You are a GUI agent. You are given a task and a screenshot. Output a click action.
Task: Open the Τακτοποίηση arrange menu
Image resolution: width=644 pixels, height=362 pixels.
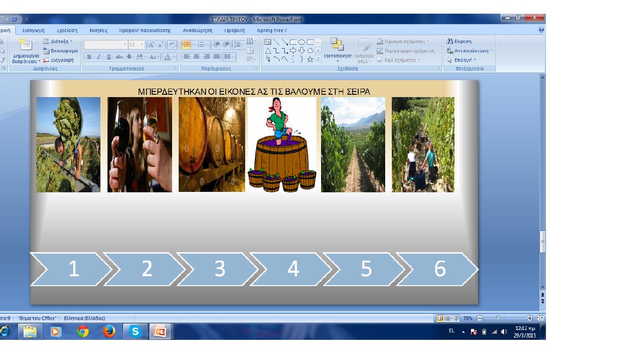click(x=338, y=50)
